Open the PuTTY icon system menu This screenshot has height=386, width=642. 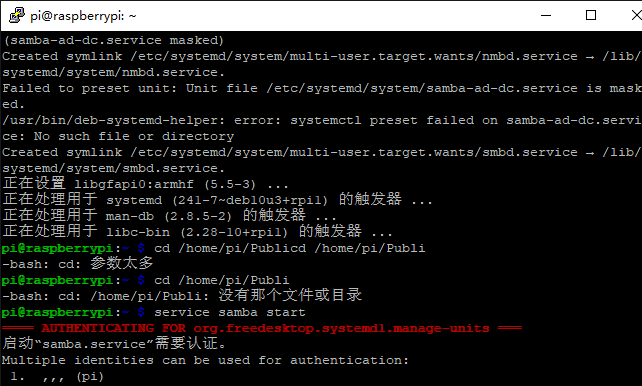point(17,16)
